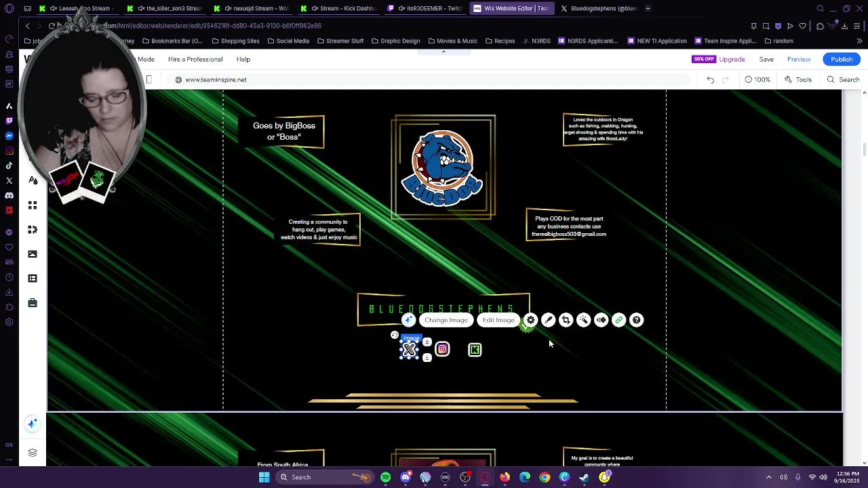This screenshot has width=868, height=488.
Task: Open the Graphic Design bookmarks folder
Action: (x=395, y=41)
